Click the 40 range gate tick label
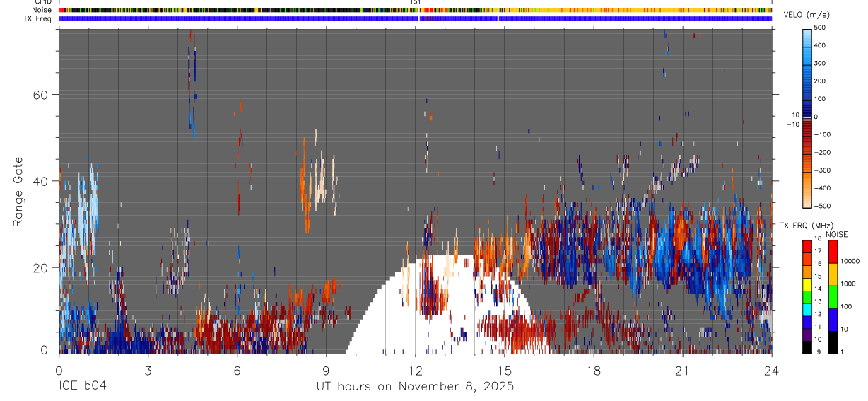Image resolution: width=868 pixels, height=401 pixels. click(x=39, y=181)
